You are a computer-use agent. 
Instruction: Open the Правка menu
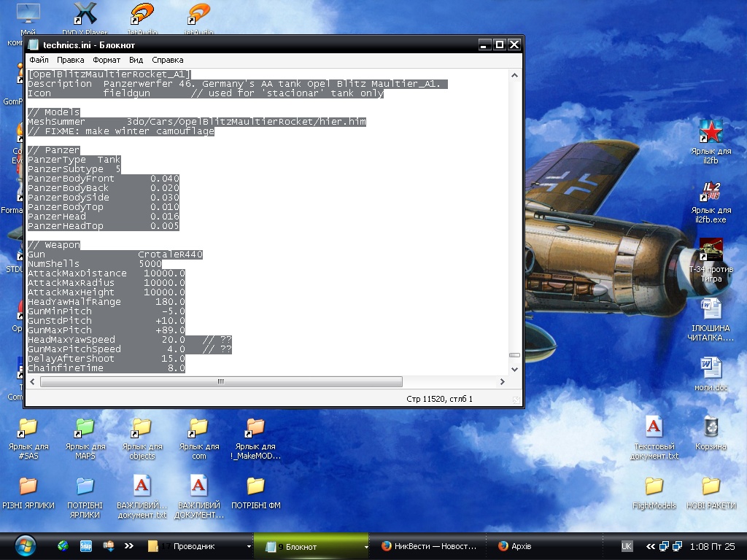click(x=71, y=60)
